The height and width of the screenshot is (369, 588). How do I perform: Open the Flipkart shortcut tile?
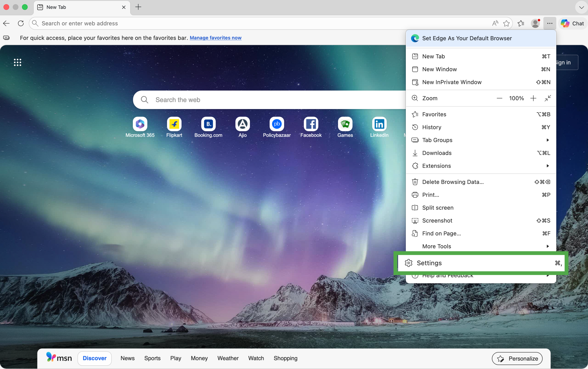point(174,127)
